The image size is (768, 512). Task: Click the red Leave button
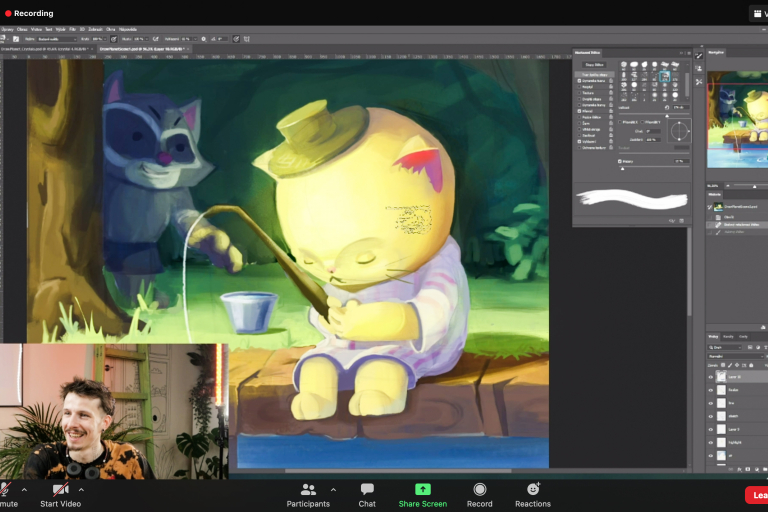757,494
